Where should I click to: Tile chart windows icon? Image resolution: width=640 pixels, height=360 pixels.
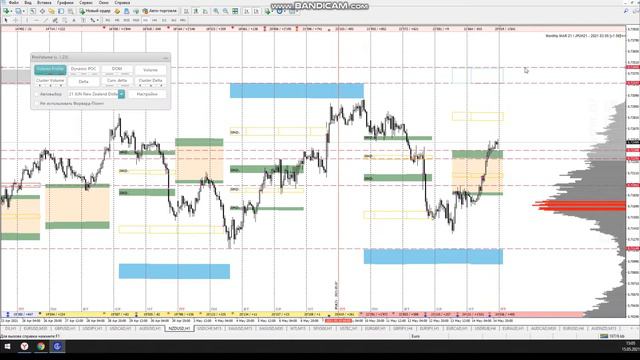235,11
